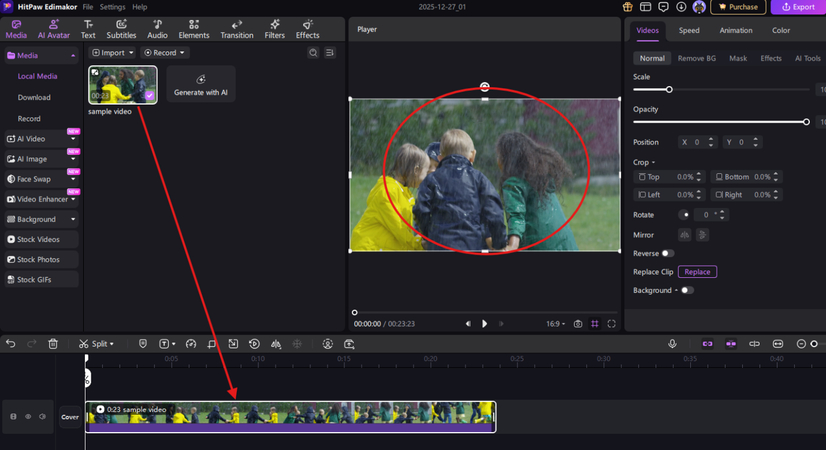826x450 pixels.
Task: Open the feedback message icon
Action: (663, 7)
